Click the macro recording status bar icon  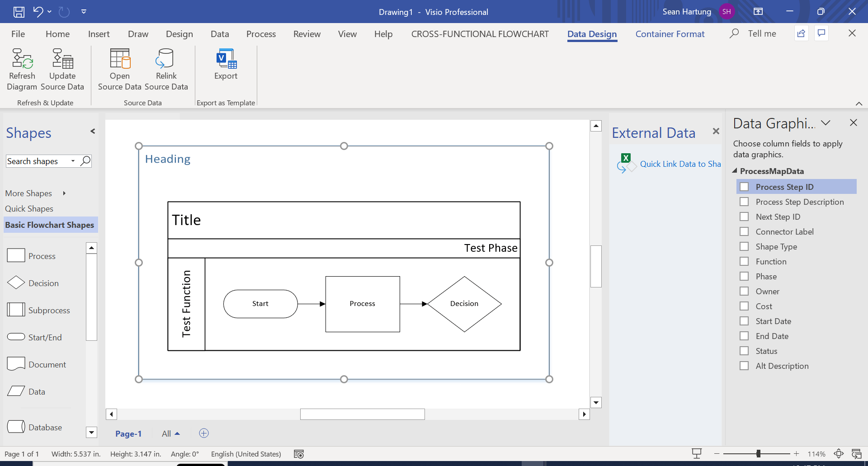[x=299, y=454]
